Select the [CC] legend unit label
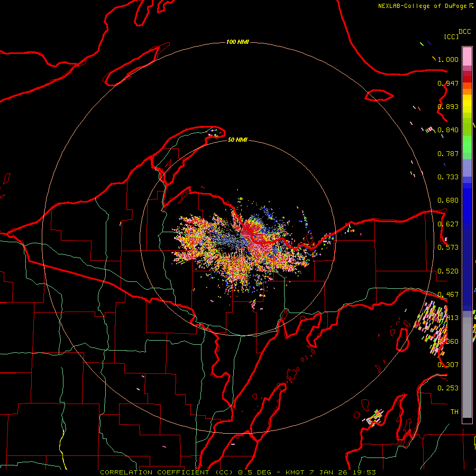 click(x=451, y=36)
